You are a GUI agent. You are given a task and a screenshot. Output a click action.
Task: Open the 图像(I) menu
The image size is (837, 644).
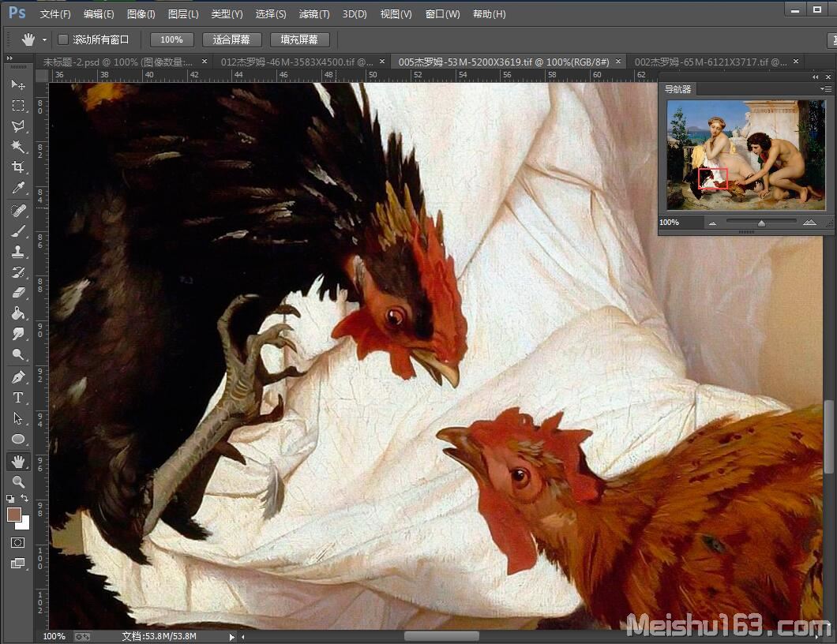coord(141,14)
